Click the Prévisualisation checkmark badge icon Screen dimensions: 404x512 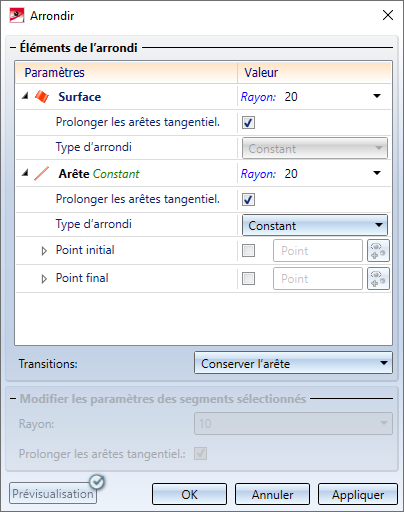coord(97,482)
